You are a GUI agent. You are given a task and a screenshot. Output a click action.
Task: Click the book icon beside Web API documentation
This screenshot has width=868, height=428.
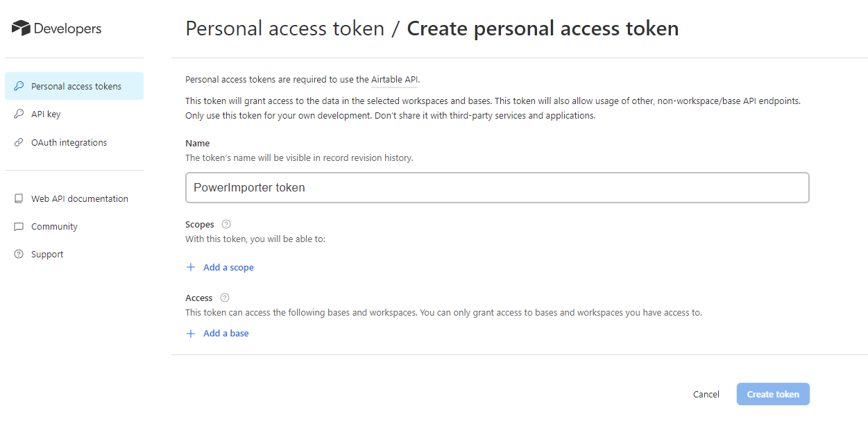click(x=19, y=198)
